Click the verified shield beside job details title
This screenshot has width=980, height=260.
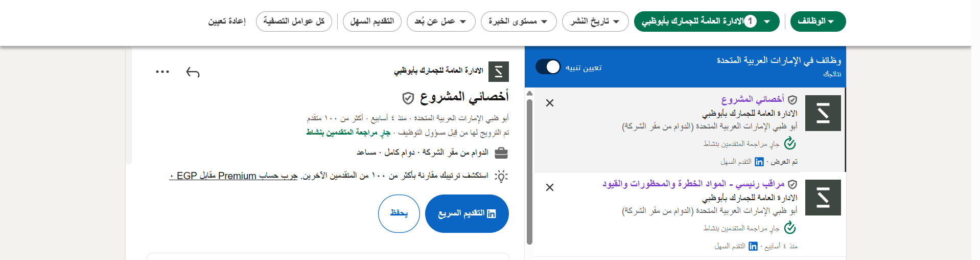pyautogui.click(x=408, y=98)
